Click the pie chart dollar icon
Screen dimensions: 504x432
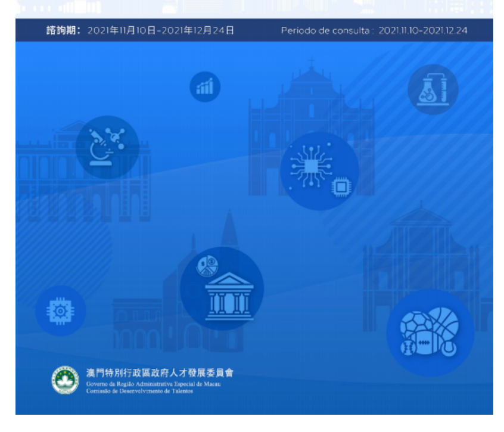pos(207,265)
